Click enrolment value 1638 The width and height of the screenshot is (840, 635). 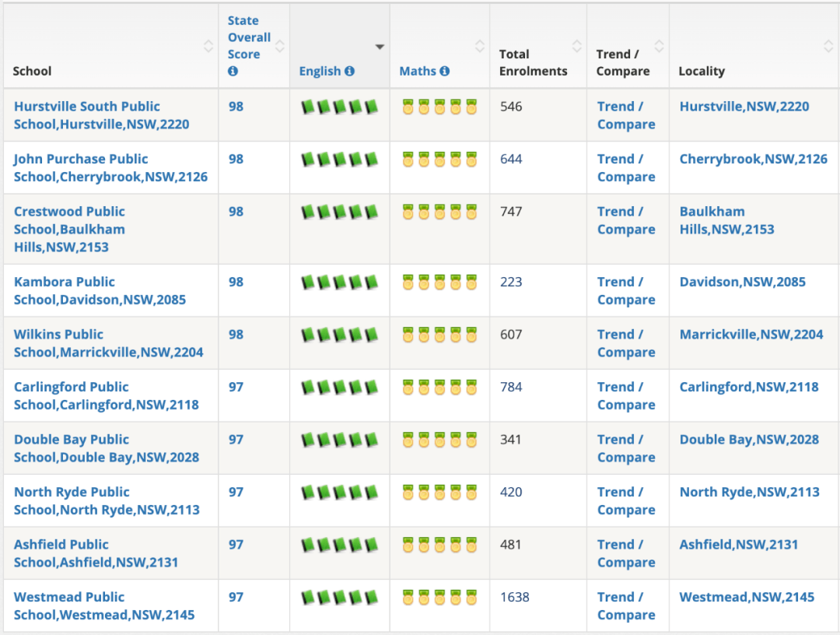pos(515,597)
